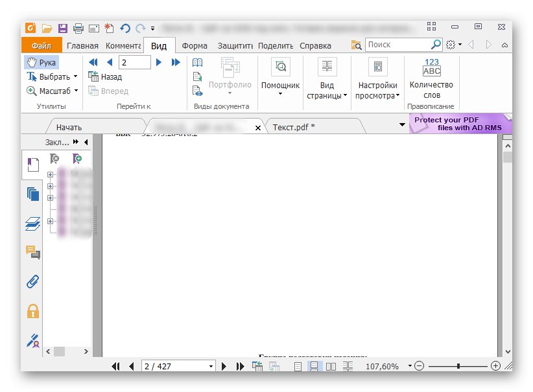Open the Bookmarks panel icon
Viewport: 533px width, 392px height.
33,165
